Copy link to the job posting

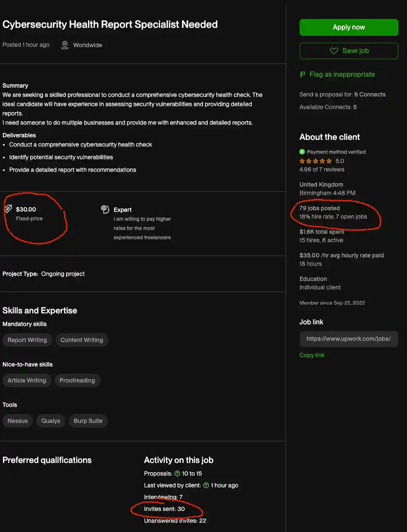point(312,355)
